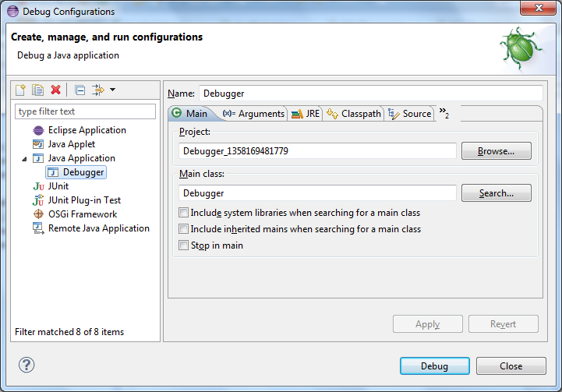Collapse the Java Application tree node
This screenshot has height=392, width=562.
coord(24,159)
